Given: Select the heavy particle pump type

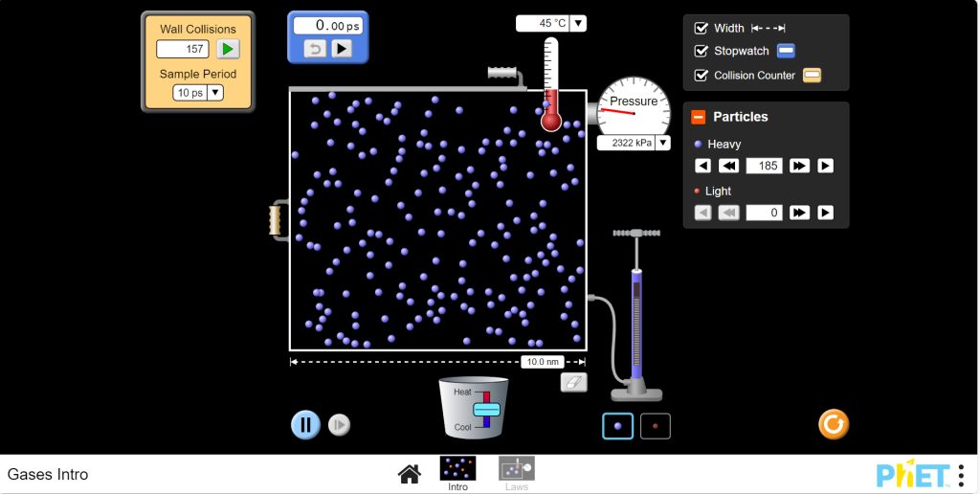Looking at the screenshot, I should [617, 426].
